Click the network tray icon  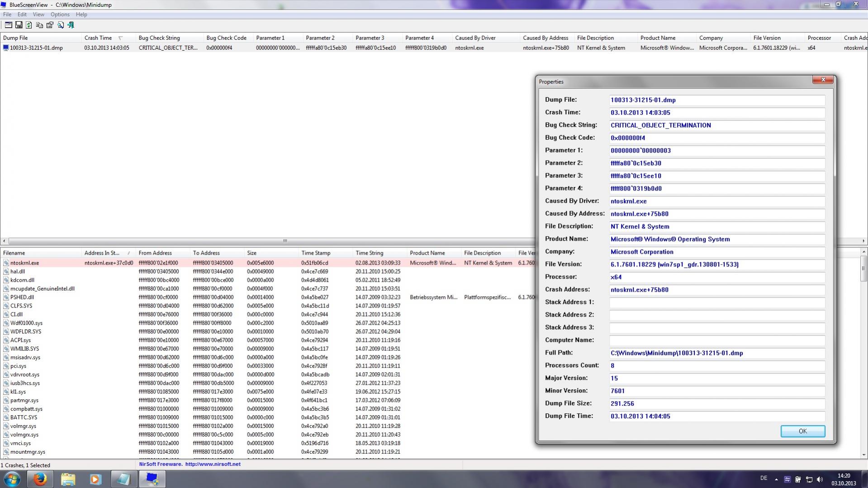pyautogui.click(x=809, y=479)
